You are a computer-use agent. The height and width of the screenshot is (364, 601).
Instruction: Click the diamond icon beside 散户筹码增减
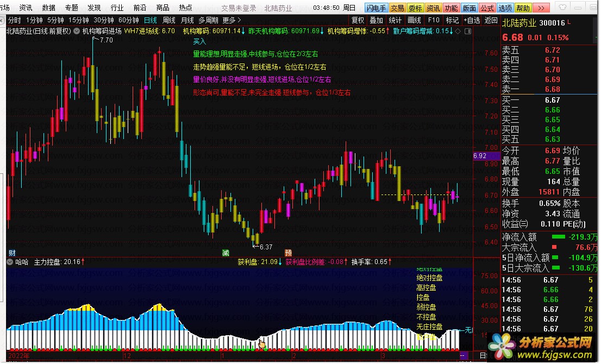point(458,31)
